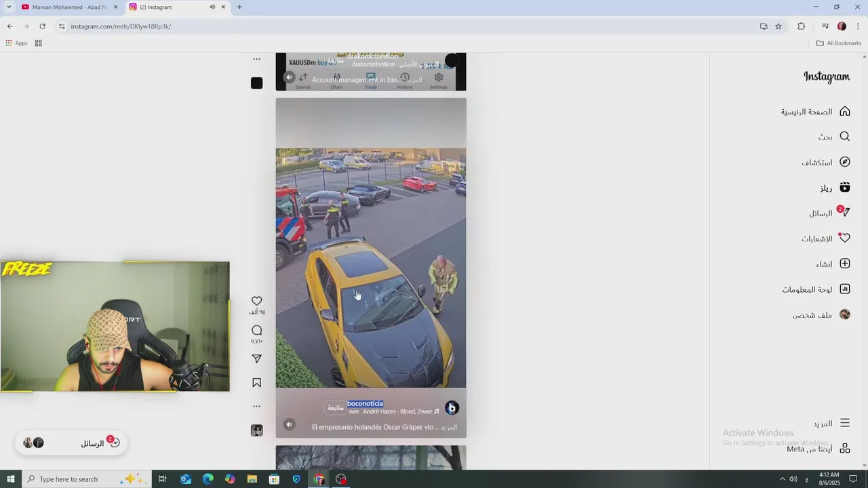View site information icon in address bar
868x488 pixels.
(62, 26)
